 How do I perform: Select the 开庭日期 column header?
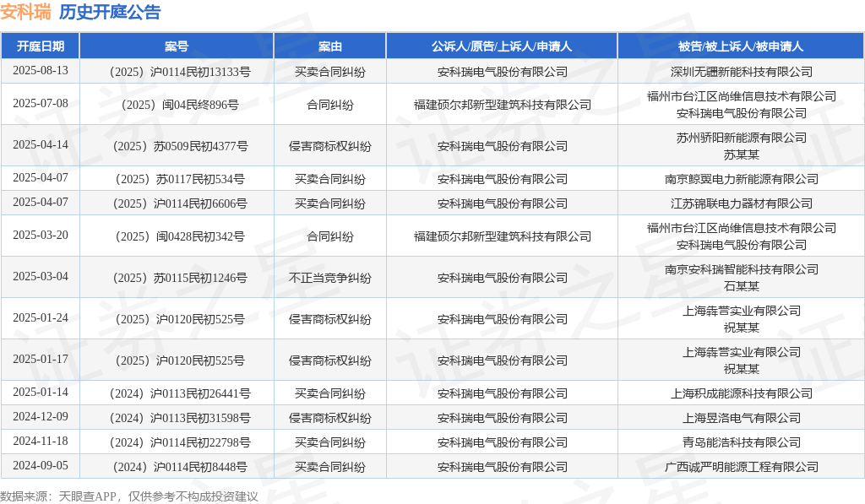tap(41, 46)
